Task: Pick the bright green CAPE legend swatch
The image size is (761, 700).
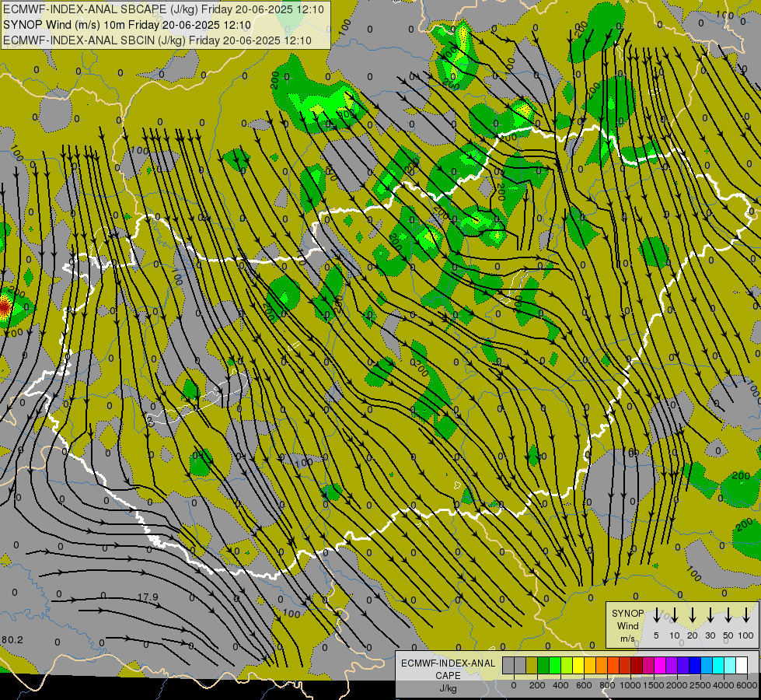Action: 555,665
